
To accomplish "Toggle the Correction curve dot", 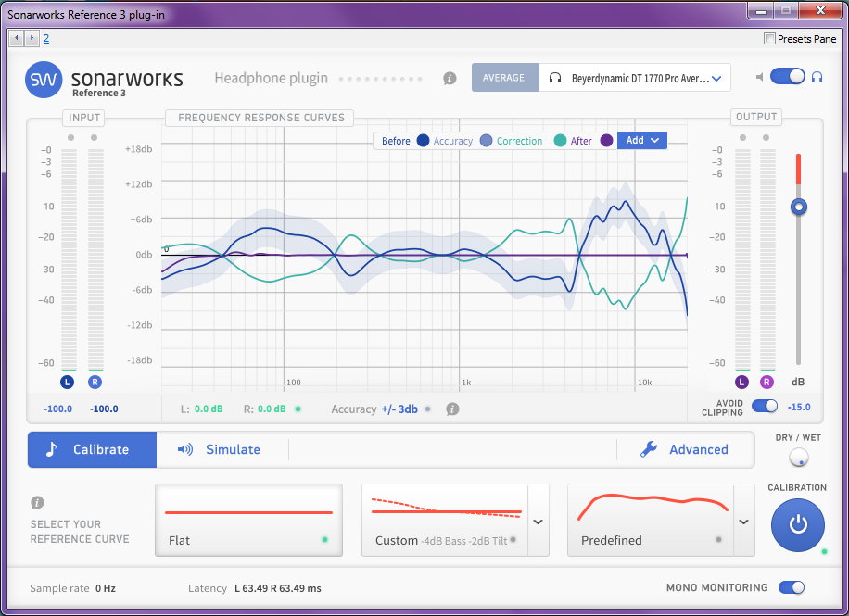I will 560,141.
